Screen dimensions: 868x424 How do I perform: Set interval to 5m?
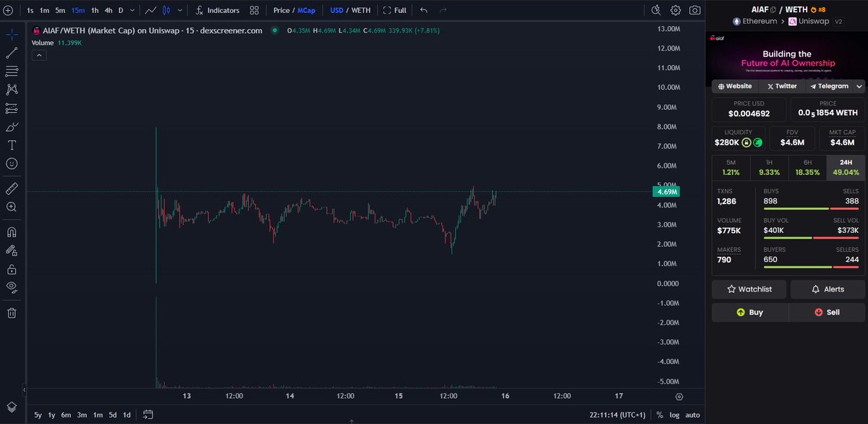[60, 10]
